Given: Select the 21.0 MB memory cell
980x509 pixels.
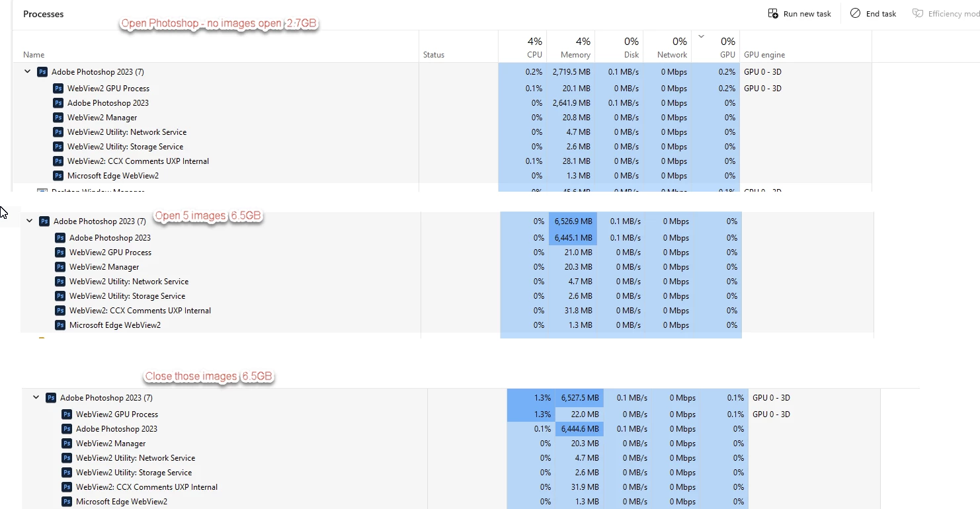Looking at the screenshot, I should 573,253.
